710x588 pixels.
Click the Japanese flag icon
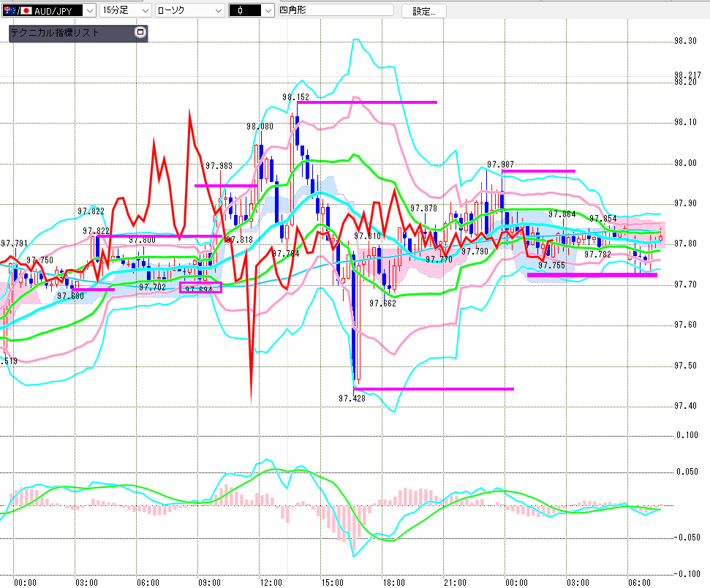coord(27,11)
